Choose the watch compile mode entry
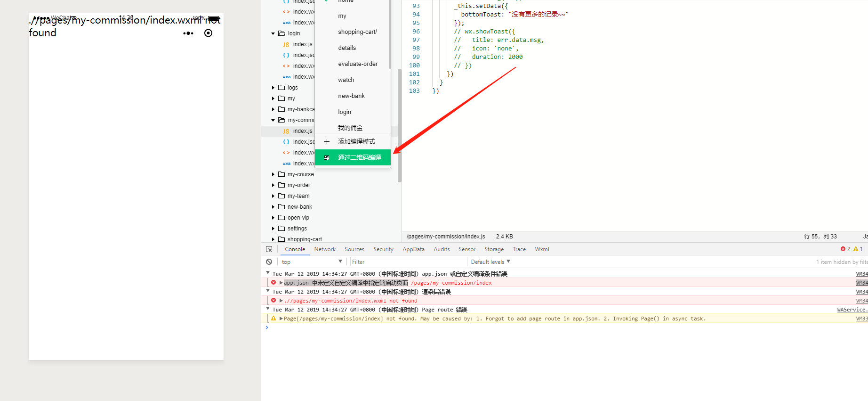 pos(346,80)
